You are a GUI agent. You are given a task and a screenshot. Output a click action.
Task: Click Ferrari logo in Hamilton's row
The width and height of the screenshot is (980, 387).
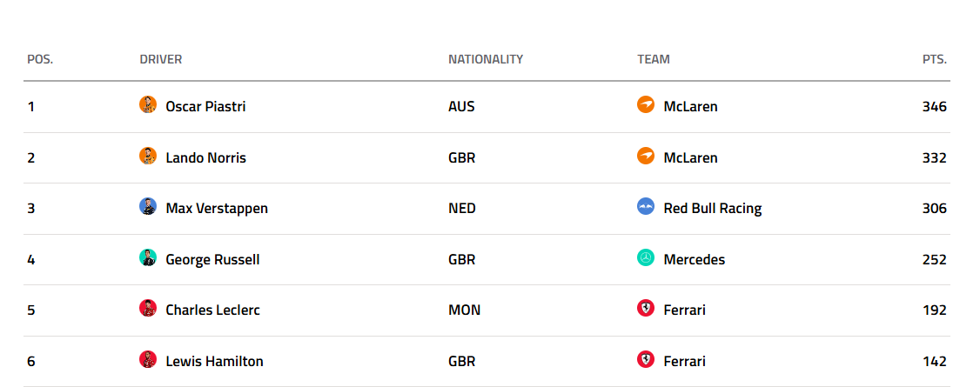[646, 360]
